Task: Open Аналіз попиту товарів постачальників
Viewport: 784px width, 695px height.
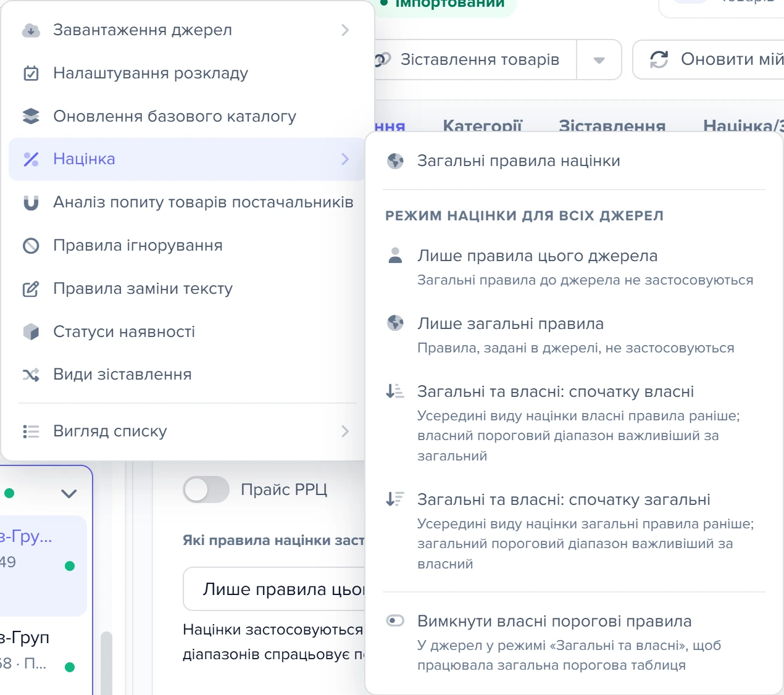Action: click(x=187, y=202)
